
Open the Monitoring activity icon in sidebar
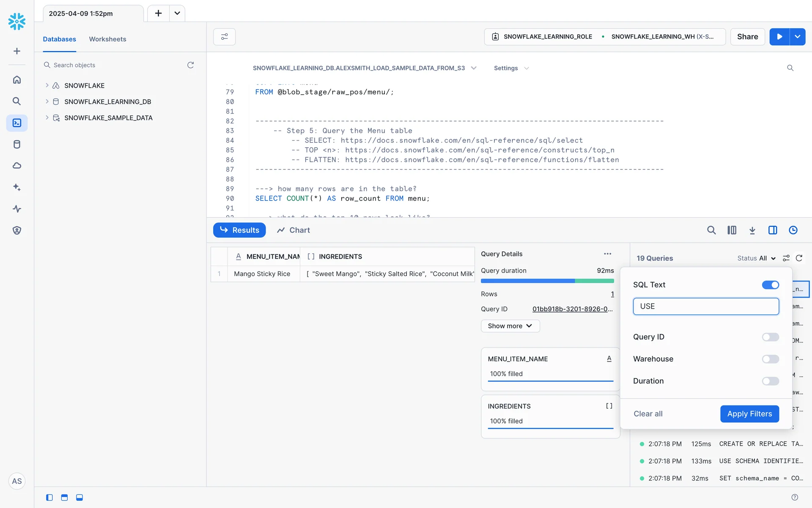[x=17, y=209]
